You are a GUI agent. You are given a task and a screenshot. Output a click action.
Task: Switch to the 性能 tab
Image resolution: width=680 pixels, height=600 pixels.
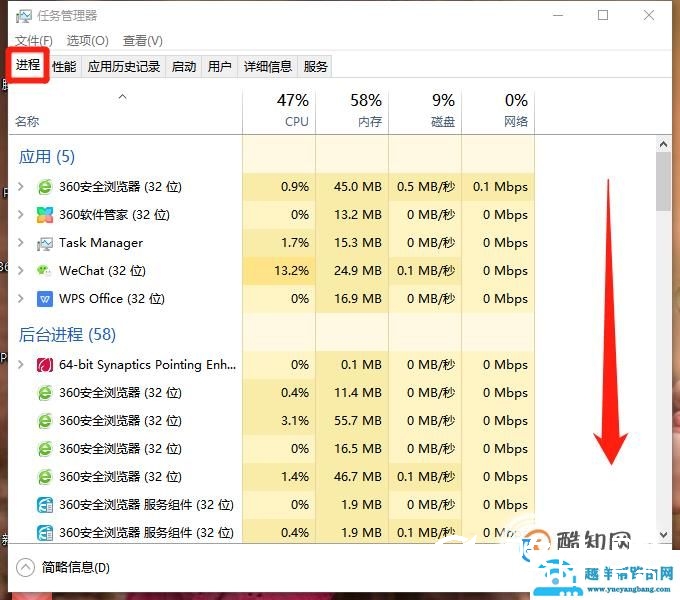(x=64, y=67)
